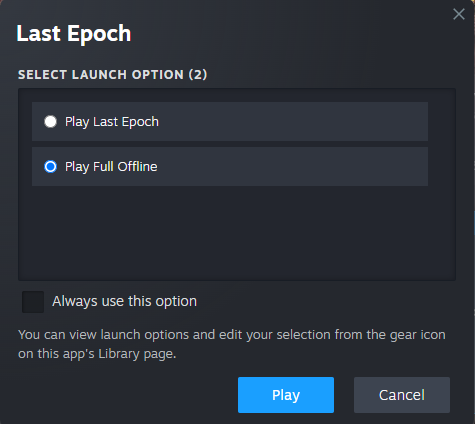475x424 pixels.
Task: Click the 'Always use this option' label
Action: (x=124, y=301)
